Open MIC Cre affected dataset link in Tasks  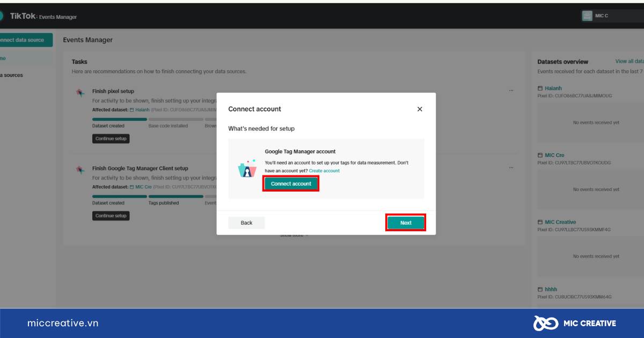click(143, 187)
